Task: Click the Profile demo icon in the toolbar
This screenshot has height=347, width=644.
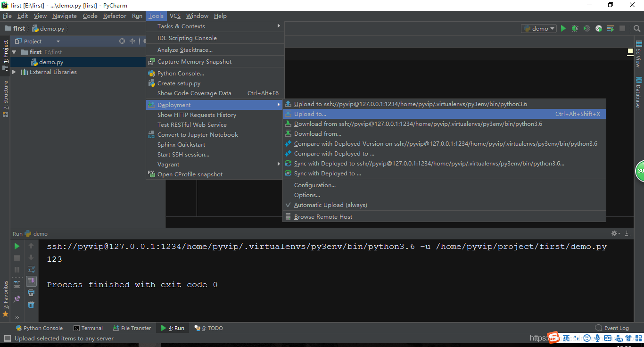Action: click(598, 29)
